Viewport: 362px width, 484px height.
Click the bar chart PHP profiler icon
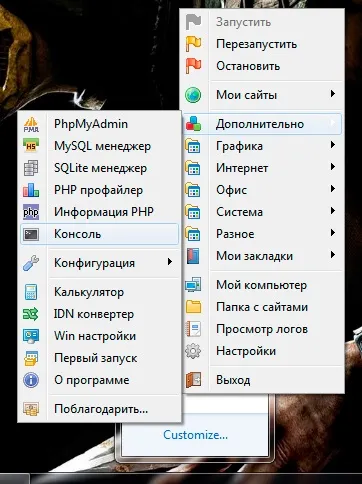coord(31,190)
